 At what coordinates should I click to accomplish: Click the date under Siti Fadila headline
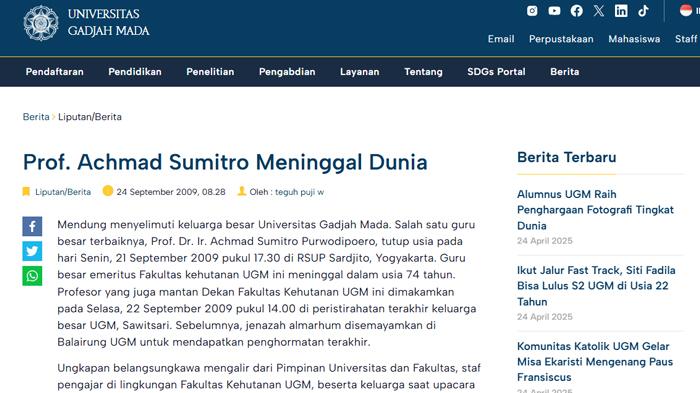[x=545, y=317]
